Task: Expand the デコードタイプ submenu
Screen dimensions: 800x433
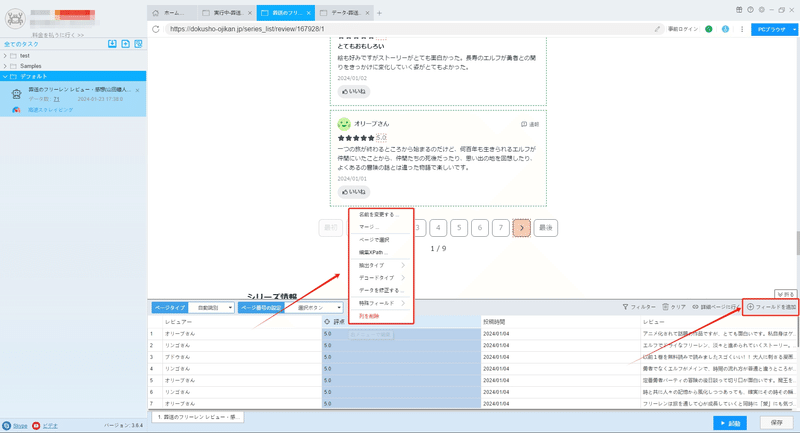Action: pyautogui.click(x=381, y=277)
